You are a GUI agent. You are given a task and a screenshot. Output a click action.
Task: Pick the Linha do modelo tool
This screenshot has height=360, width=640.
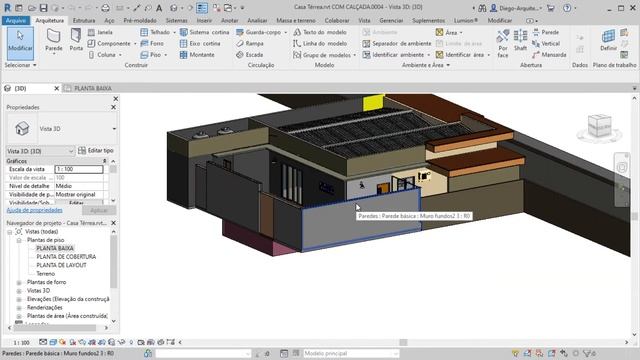[320, 43]
